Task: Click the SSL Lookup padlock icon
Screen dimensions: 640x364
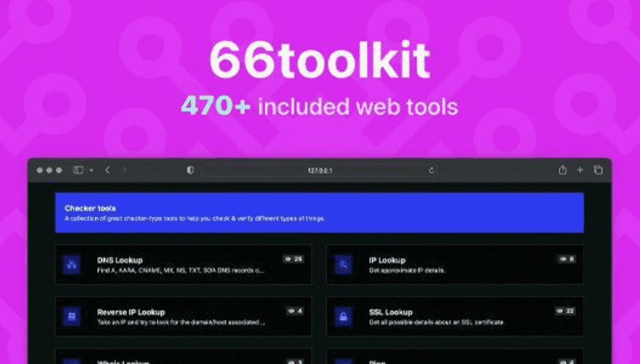Action: click(x=343, y=316)
